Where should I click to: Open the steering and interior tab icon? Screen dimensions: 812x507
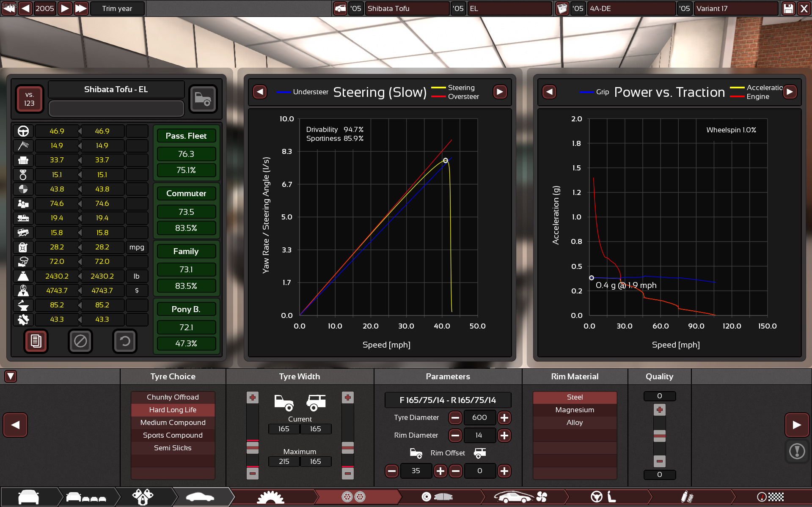[x=603, y=497]
